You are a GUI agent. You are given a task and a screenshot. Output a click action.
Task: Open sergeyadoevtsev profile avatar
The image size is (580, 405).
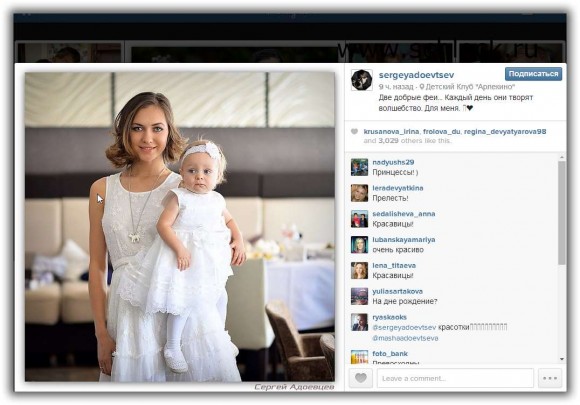(x=361, y=80)
